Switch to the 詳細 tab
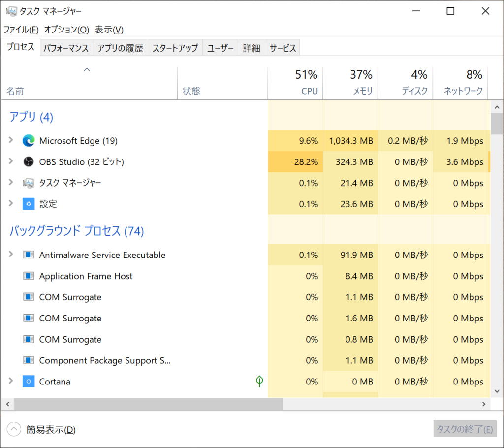This screenshot has width=504, height=448. point(252,48)
